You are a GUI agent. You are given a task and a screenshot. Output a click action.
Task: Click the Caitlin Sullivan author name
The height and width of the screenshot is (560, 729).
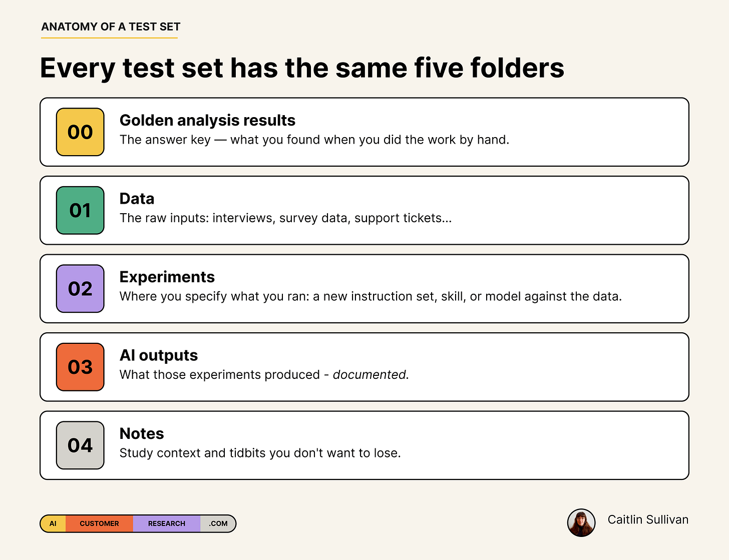pos(648,519)
